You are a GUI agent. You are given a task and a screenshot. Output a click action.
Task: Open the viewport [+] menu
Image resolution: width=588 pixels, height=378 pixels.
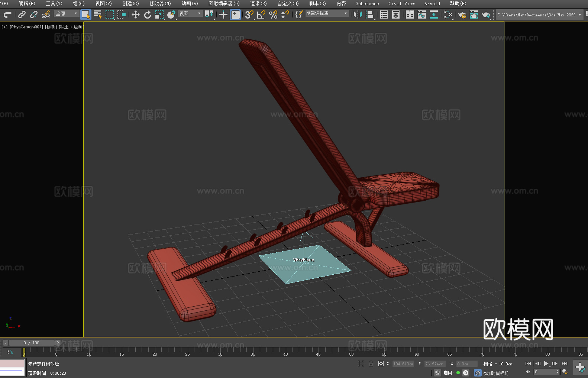tap(4, 27)
